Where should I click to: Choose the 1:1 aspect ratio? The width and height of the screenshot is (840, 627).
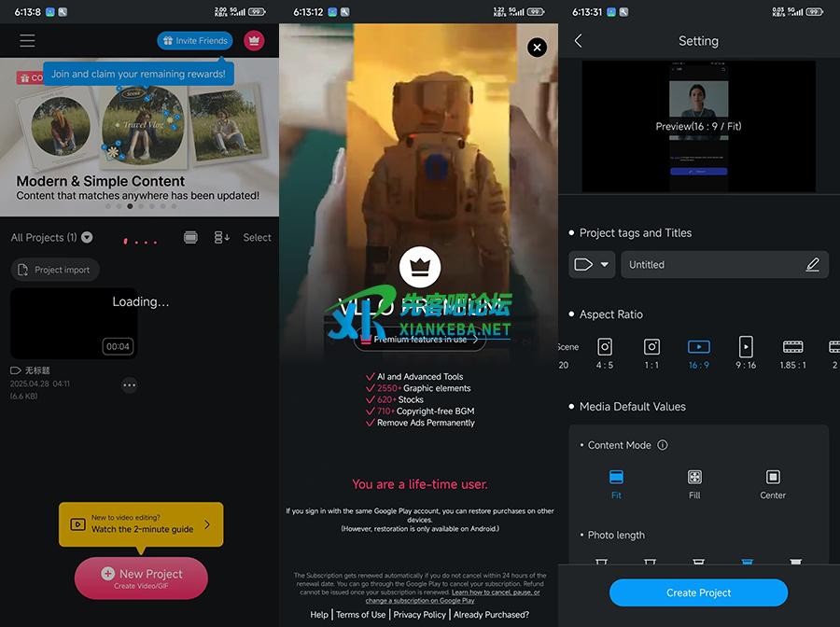tap(651, 353)
